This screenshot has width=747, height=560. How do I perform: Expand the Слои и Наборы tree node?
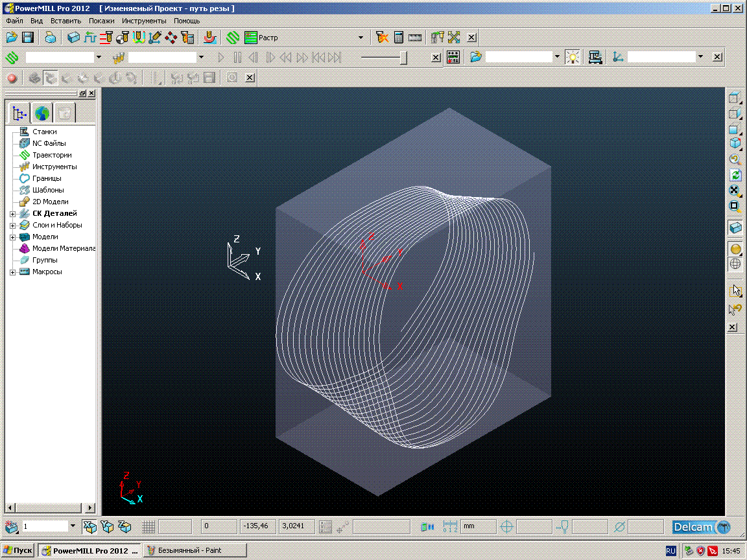point(12,226)
